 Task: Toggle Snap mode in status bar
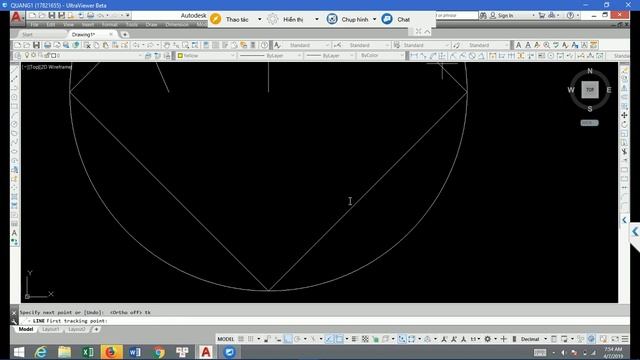tap(251, 339)
